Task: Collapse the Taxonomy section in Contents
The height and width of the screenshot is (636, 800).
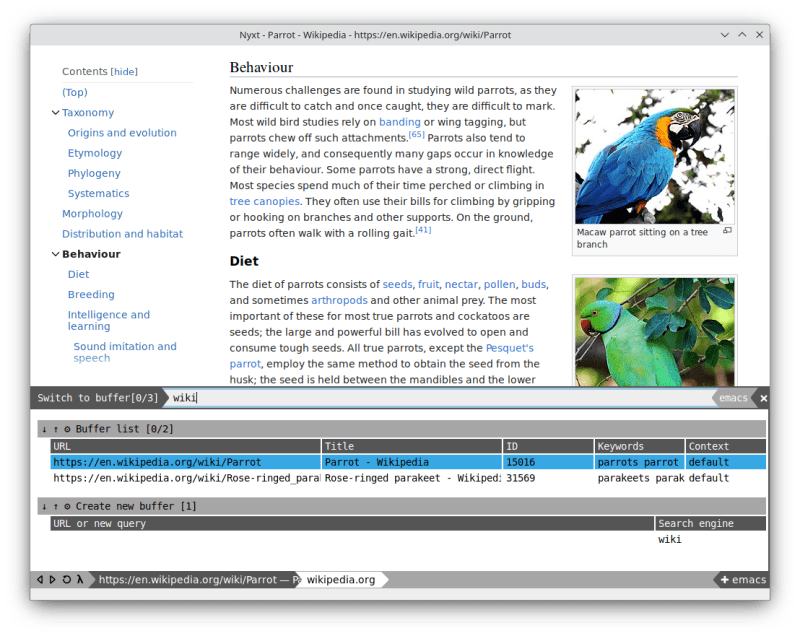Action: [55, 112]
